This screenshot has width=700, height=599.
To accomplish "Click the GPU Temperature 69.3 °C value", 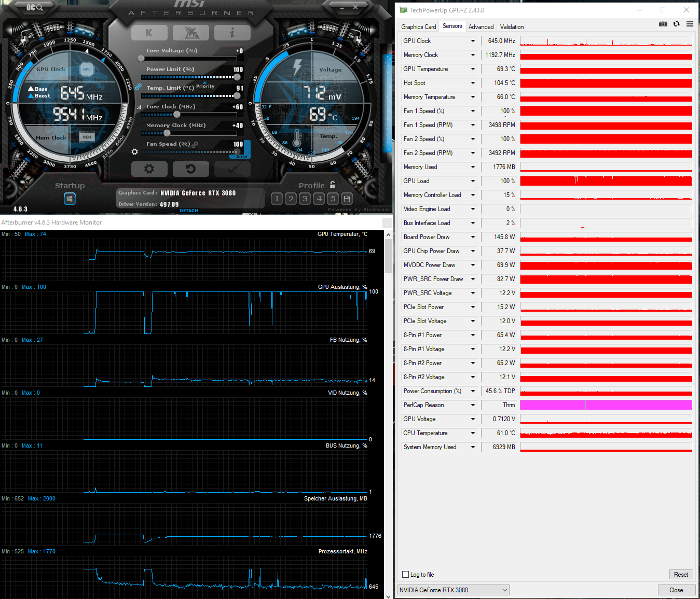I will click(499, 69).
